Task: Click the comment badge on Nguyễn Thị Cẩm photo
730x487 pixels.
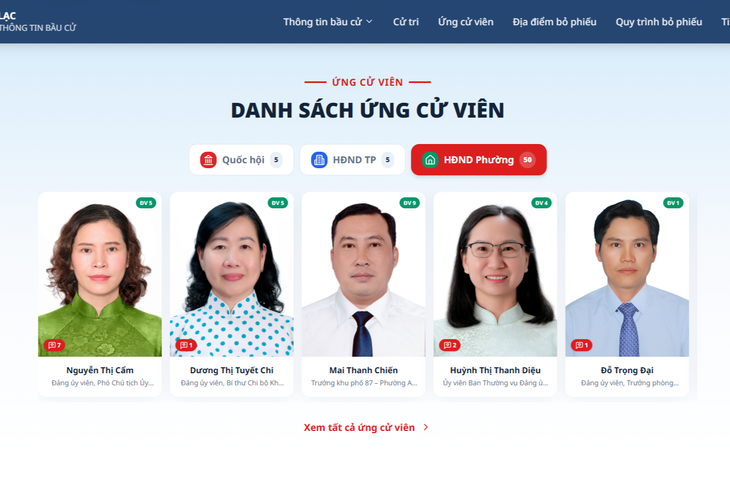Action: 54,345
